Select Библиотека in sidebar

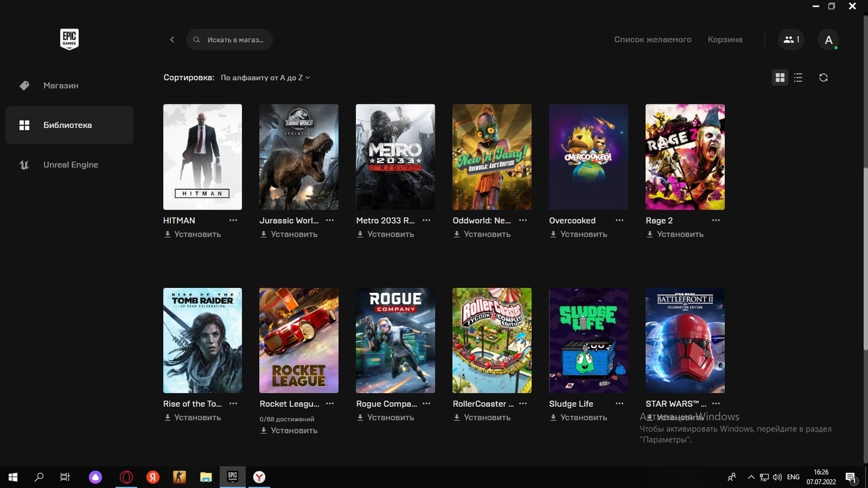(x=69, y=125)
